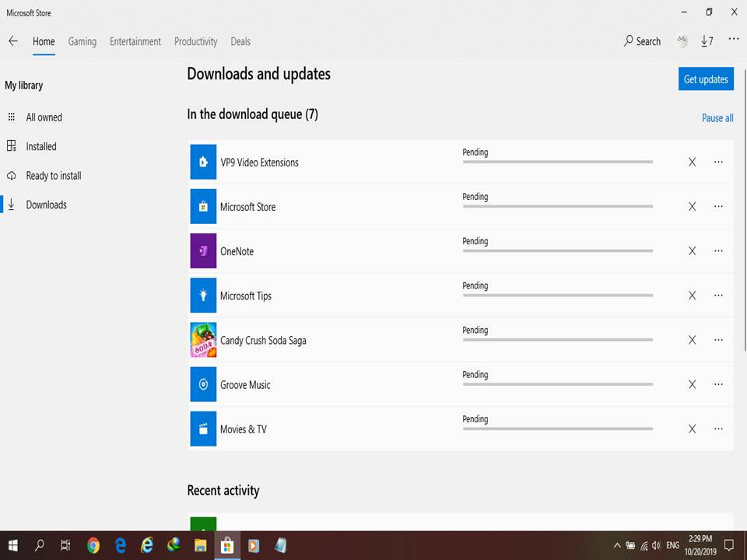Image resolution: width=747 pixels, height=560 pixels.
Task: Click the purple OneNote app icon
Action: click(x=203, y=251)
